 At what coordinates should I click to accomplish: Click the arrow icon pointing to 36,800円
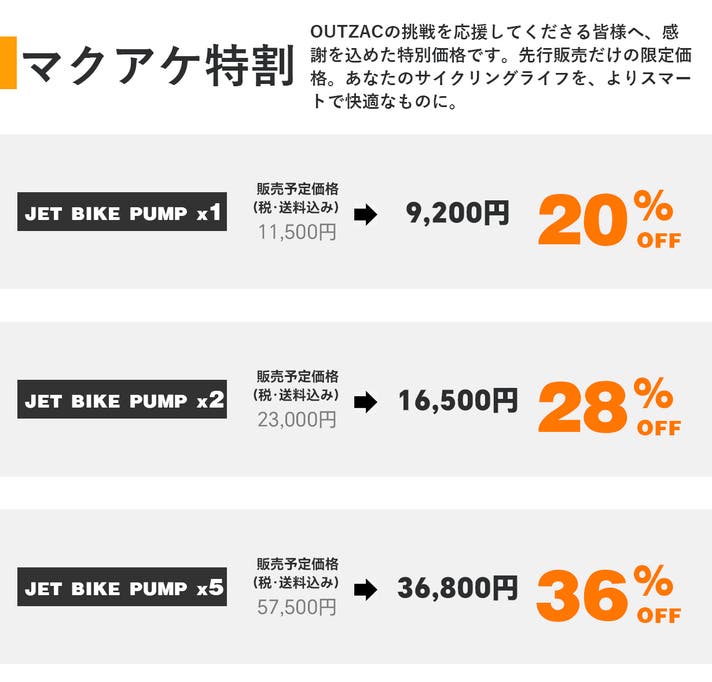click(366, 590)
